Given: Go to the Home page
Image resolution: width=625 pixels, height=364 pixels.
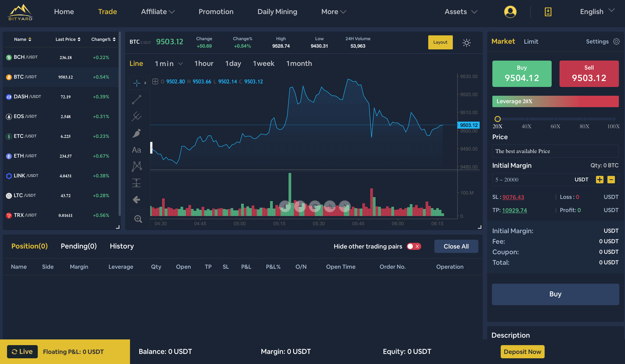Looking at the screenshot, I should [64, 12].
